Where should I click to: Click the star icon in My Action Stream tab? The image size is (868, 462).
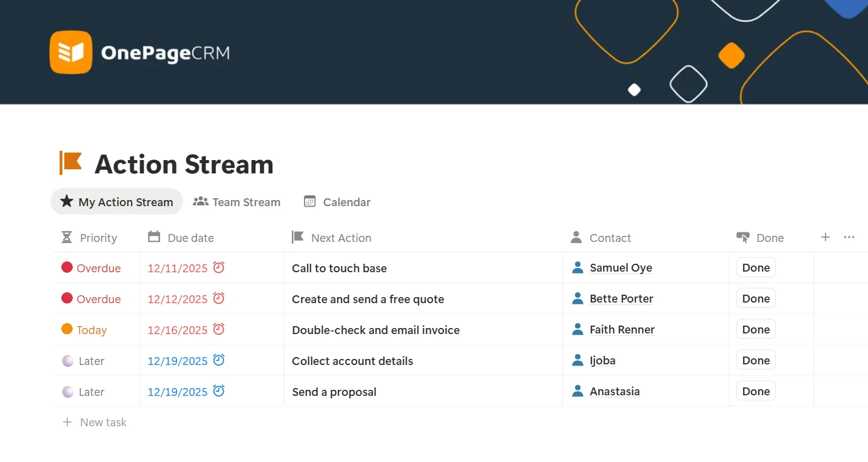tap(67, 201)
